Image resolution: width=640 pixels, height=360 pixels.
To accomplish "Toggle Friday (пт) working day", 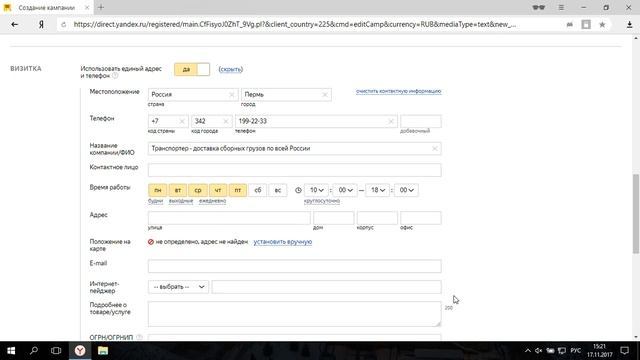I will click(x=238, y=190).
